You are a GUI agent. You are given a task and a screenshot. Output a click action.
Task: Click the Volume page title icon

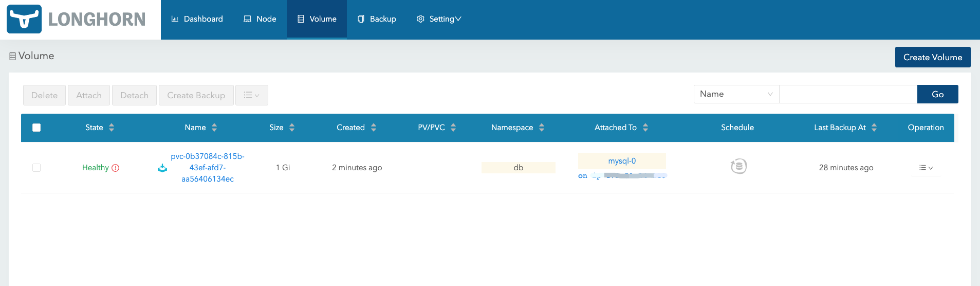coord(12,56)
